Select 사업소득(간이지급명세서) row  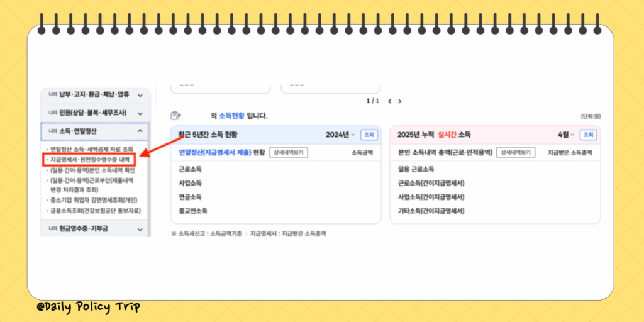(495, 197)
